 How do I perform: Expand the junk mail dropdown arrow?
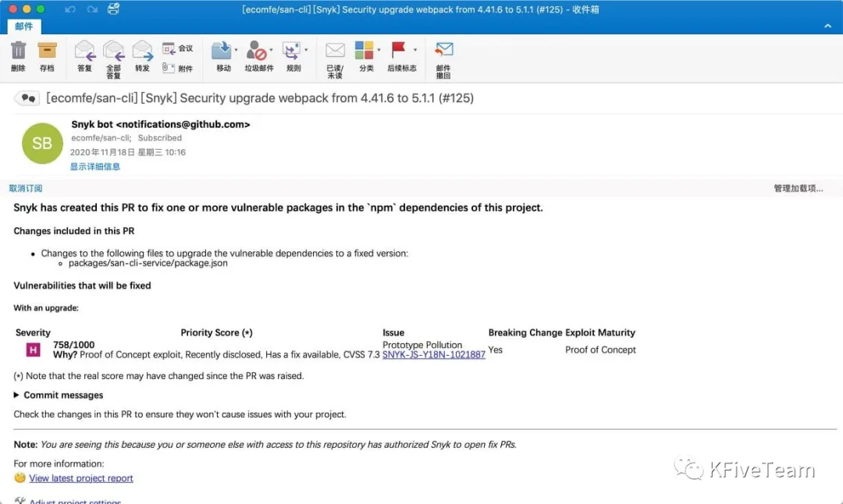(271, 50)
